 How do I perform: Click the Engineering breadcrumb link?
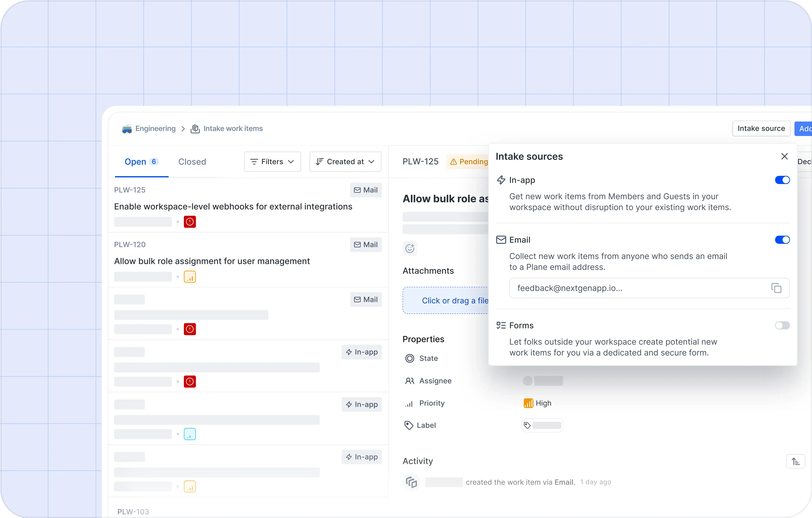[155, 129]
